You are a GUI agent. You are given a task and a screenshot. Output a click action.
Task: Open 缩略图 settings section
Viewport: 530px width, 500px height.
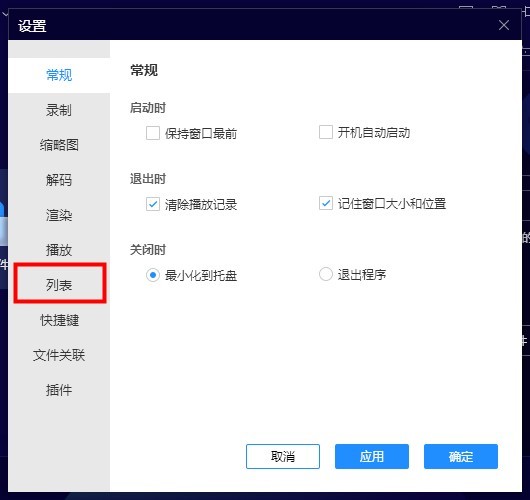[59, 145]
